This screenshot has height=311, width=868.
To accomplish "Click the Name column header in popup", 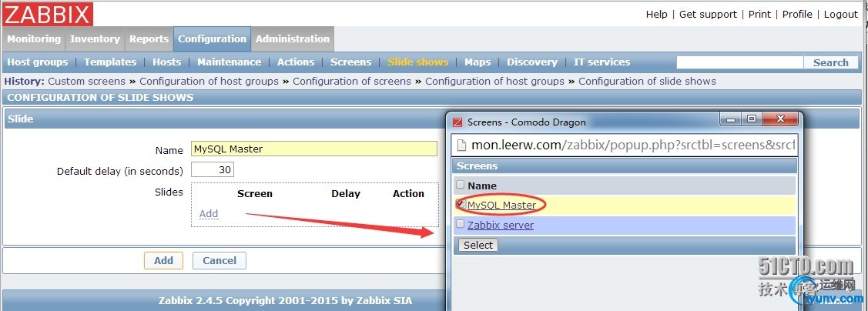I will pos(482,186).
